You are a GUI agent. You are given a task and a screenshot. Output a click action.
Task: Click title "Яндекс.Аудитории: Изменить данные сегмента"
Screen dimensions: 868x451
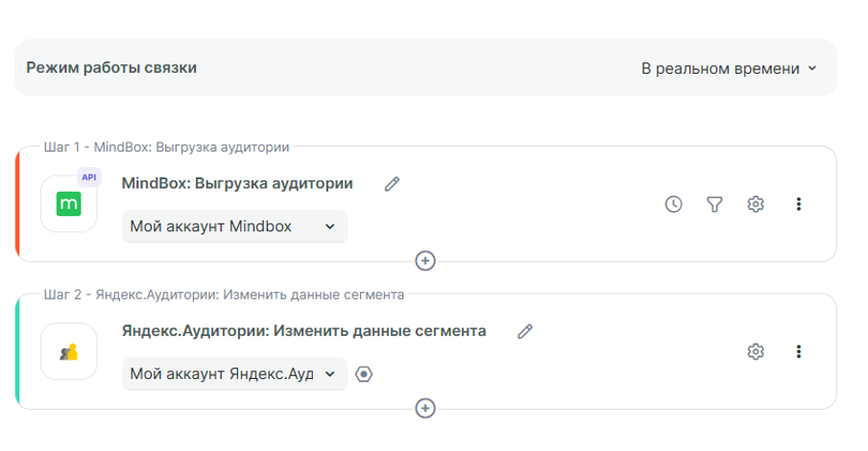(304, 331)
